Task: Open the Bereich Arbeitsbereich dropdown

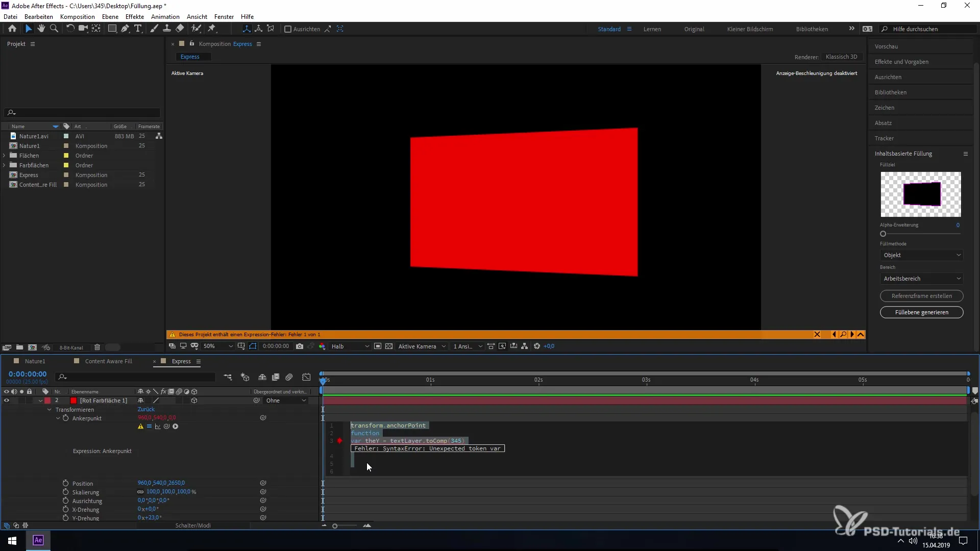Action: click(x=922, y=279)
